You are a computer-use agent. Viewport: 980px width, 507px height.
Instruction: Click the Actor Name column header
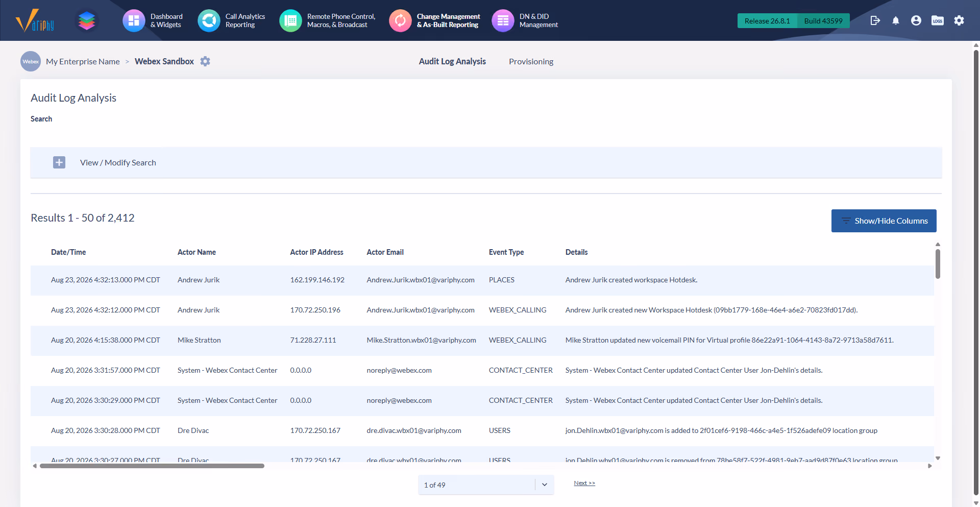tap(197, 252)
